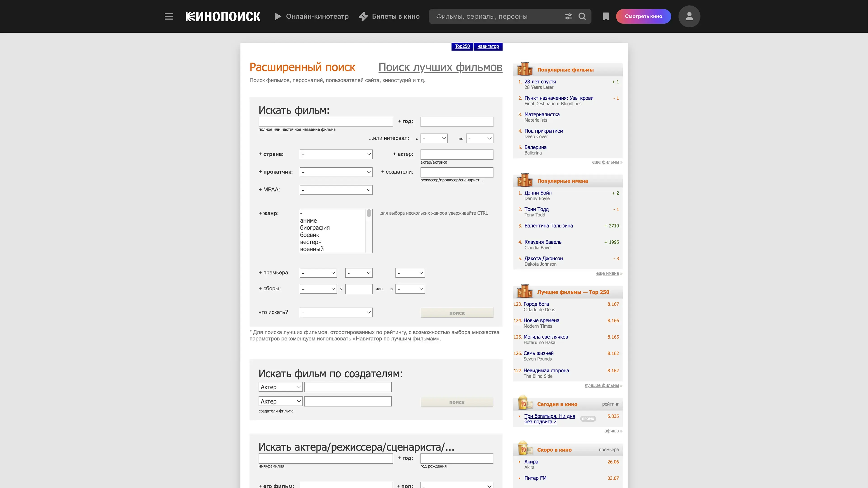The width and height of the screenshot is (868, 488).
Task: Click the genre list scrollbar thumb
Action: pos(369,213)
